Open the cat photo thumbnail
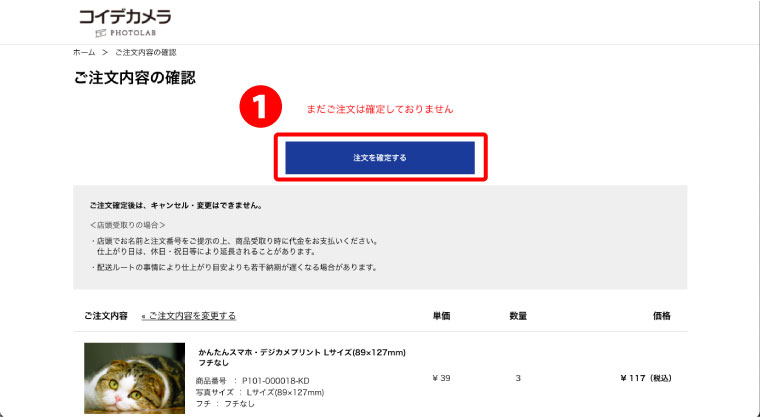This screenshot has width=760, height=417. [134, 378]
